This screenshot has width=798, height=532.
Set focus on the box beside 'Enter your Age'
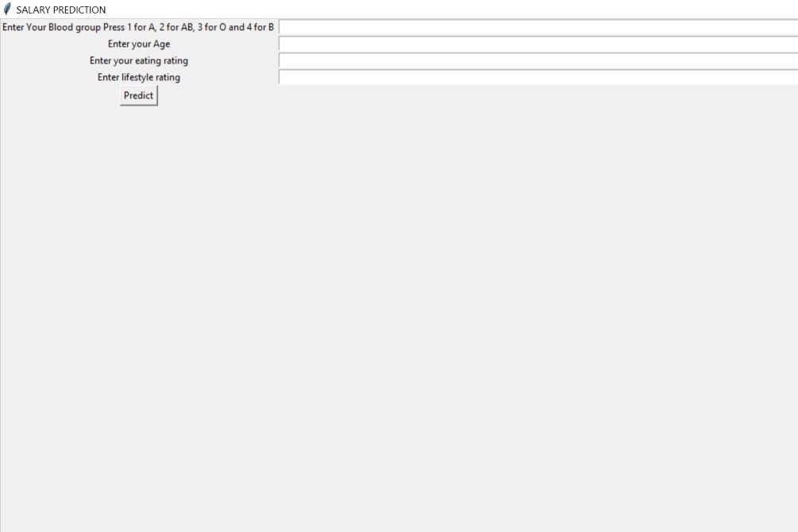click(538, 44)
